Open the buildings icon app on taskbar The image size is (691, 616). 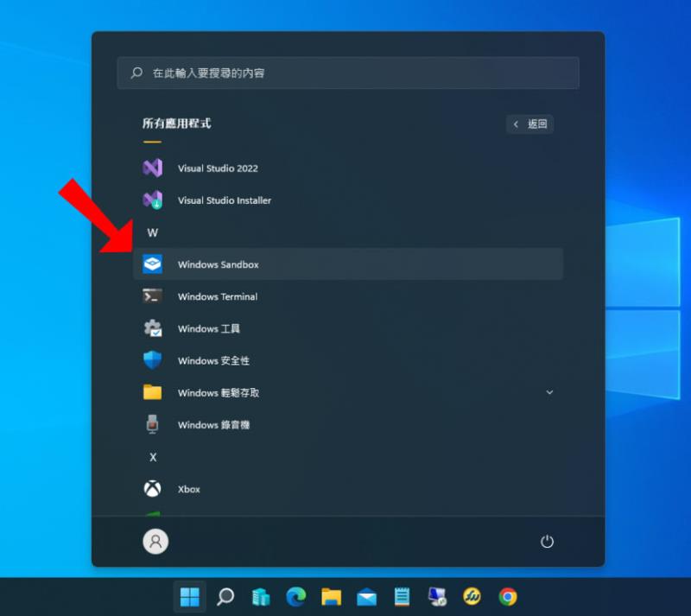pyautogui.click(x=261, y=597)
